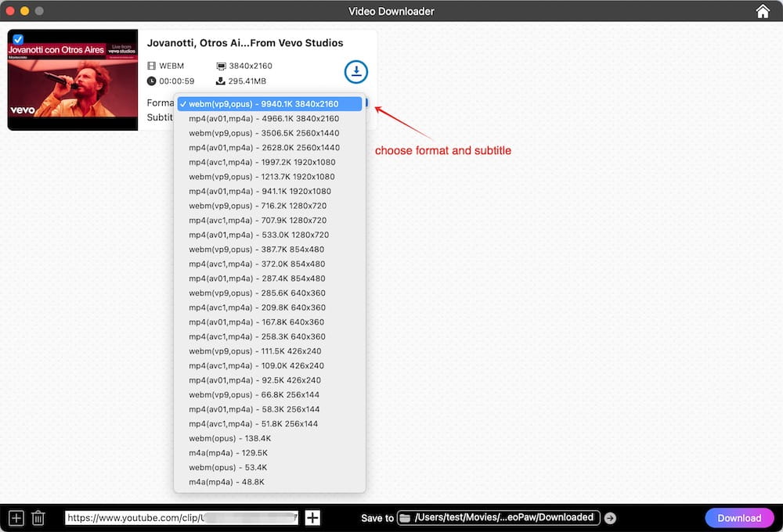This screenshot has height=532, width=783.
Task: Select webm(vp9,opus) 716.2K 1280x720
Action: [x=269, y=205]
